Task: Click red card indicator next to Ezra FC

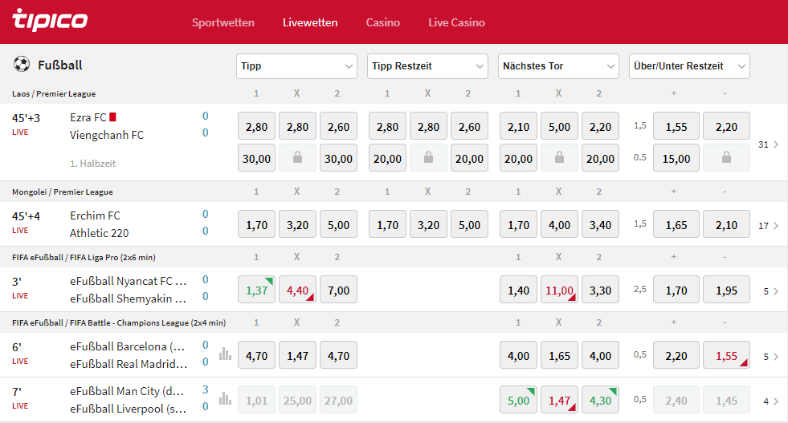Action: (113, 117)
